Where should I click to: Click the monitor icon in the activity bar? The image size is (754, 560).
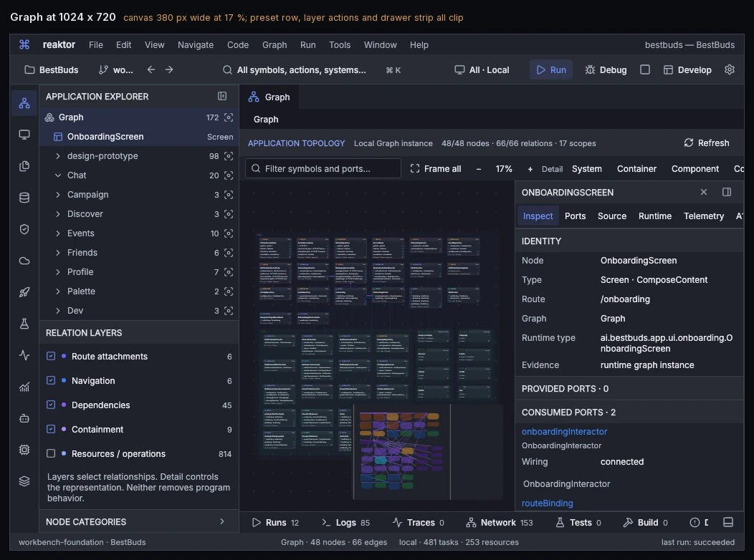coord(24,135)
